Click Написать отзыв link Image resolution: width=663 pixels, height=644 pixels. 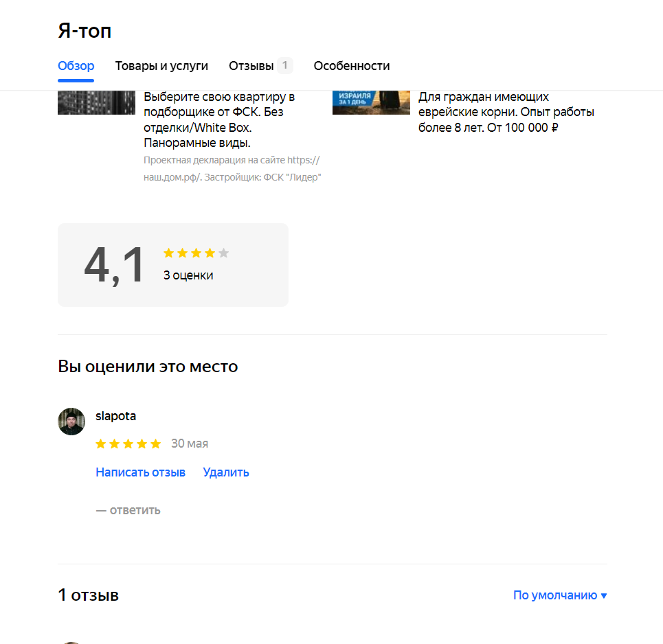click(140, 472)
